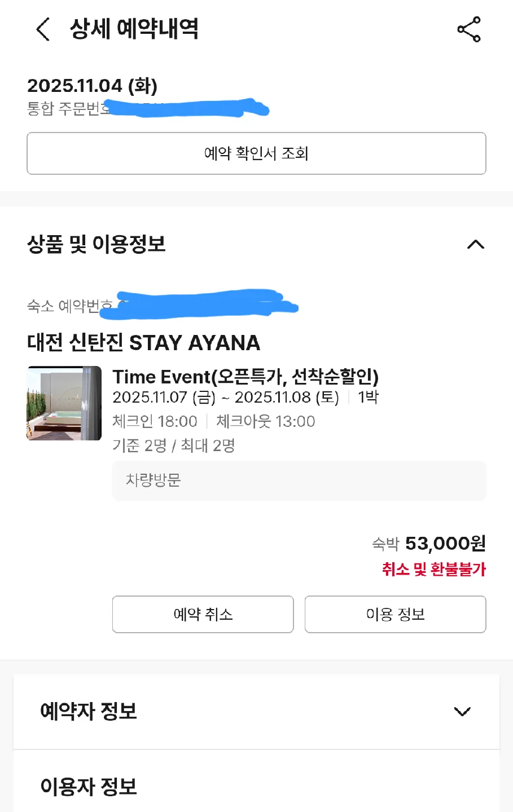Tap the 상세 예약내역 page title

click(x=134, y=29)
